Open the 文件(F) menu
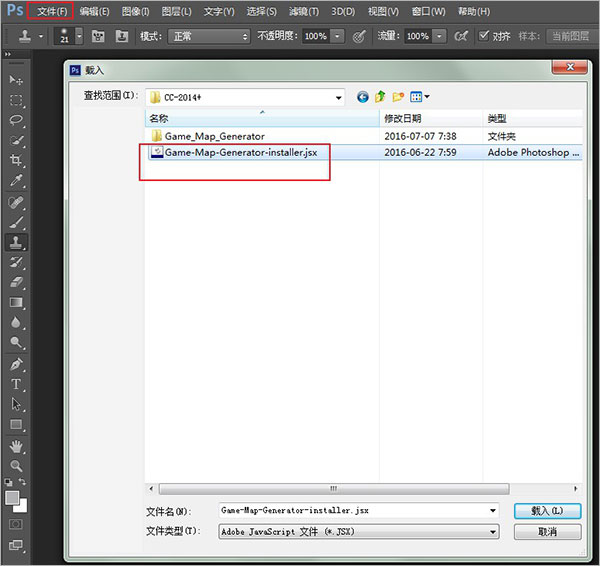The width and height of the screenshot is (600, 566). [x=52, y=11]
